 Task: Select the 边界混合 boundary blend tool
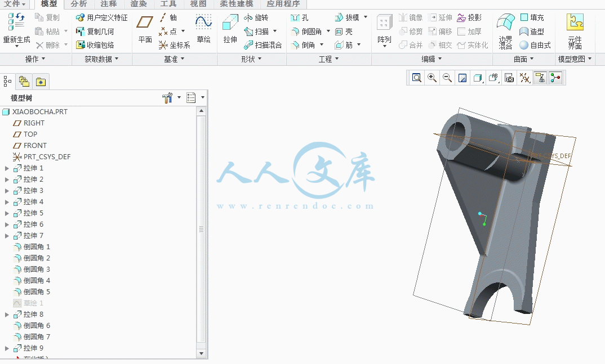(x=505, y=31)
